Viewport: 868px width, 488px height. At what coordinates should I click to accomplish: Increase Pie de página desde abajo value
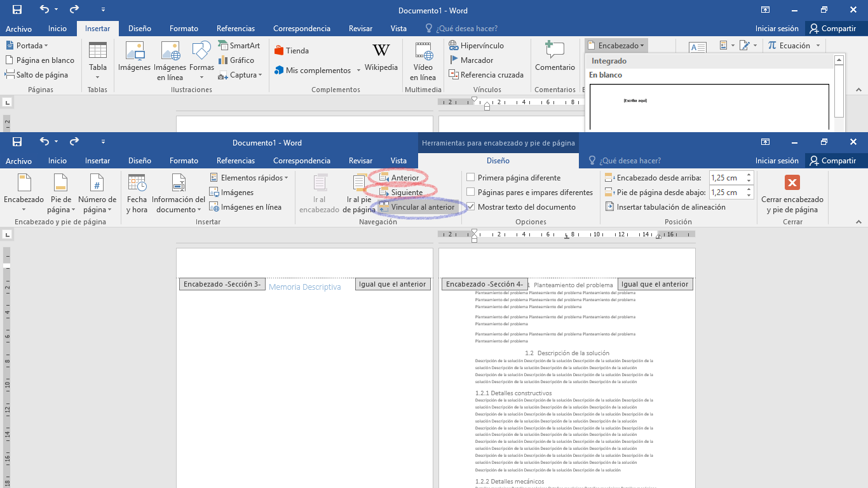(749, 189)
